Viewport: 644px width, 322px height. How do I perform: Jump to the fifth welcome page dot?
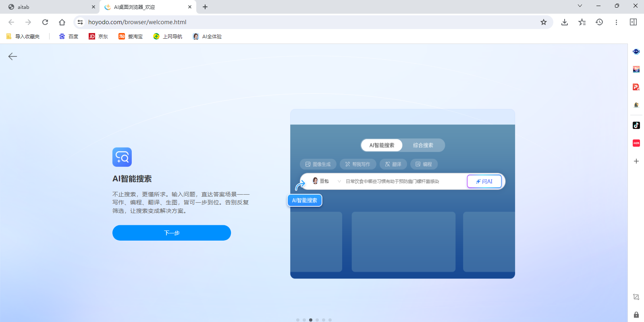click(x=324, y=320)
